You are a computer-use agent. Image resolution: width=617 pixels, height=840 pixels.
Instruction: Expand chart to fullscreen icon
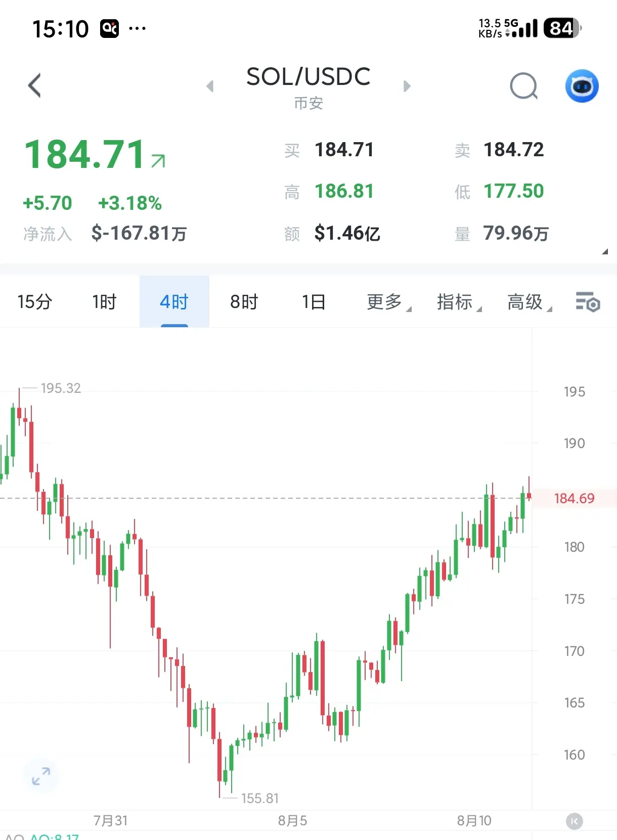coord(41,776)
